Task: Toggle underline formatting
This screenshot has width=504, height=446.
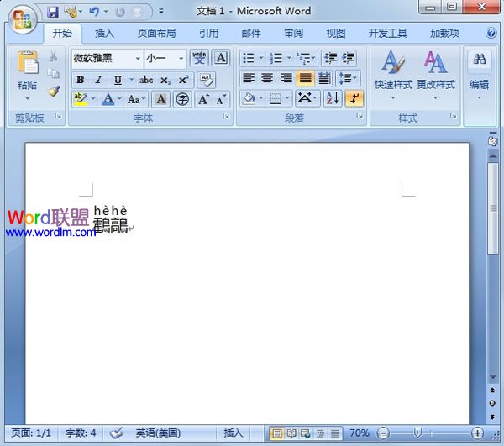Action: [x=118, y=80]
